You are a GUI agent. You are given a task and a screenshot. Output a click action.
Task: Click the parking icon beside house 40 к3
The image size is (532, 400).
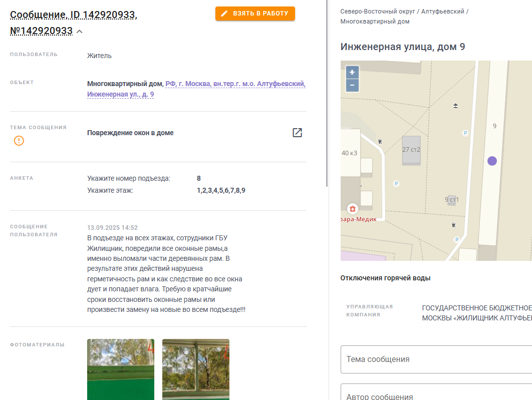[x=396, y=184]
